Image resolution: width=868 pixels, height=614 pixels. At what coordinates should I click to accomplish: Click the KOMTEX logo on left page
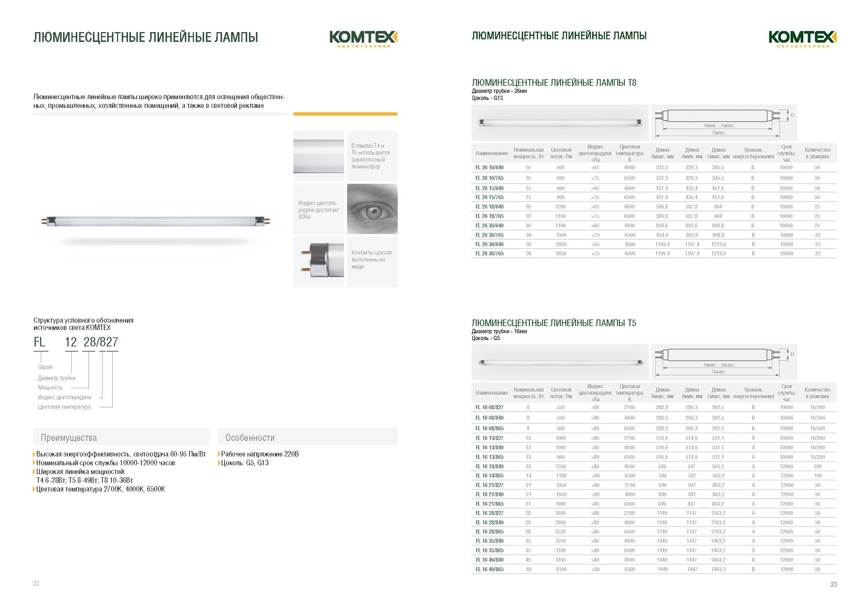tap(363, 39)
